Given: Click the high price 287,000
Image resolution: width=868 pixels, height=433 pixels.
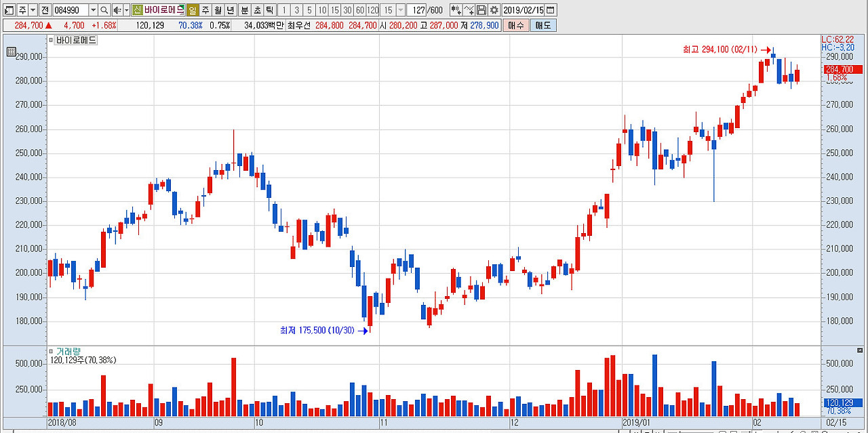Looking at the screenshot, I should click(443, 25).
